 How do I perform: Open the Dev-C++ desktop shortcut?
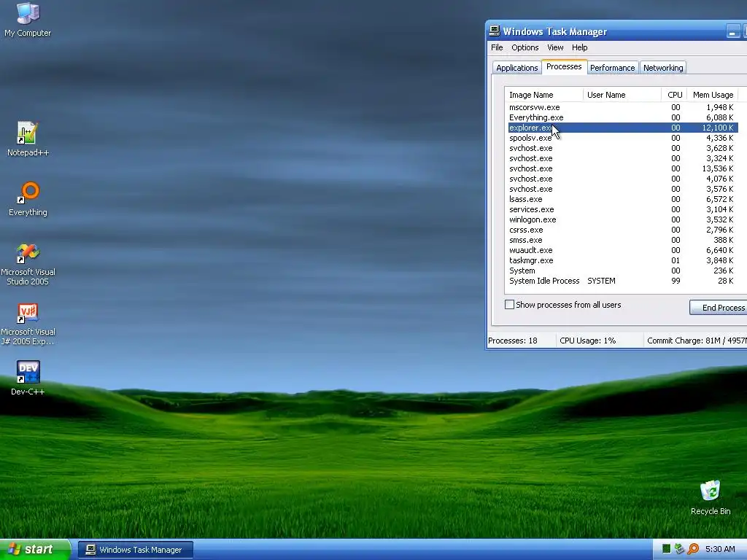(28, 378)
